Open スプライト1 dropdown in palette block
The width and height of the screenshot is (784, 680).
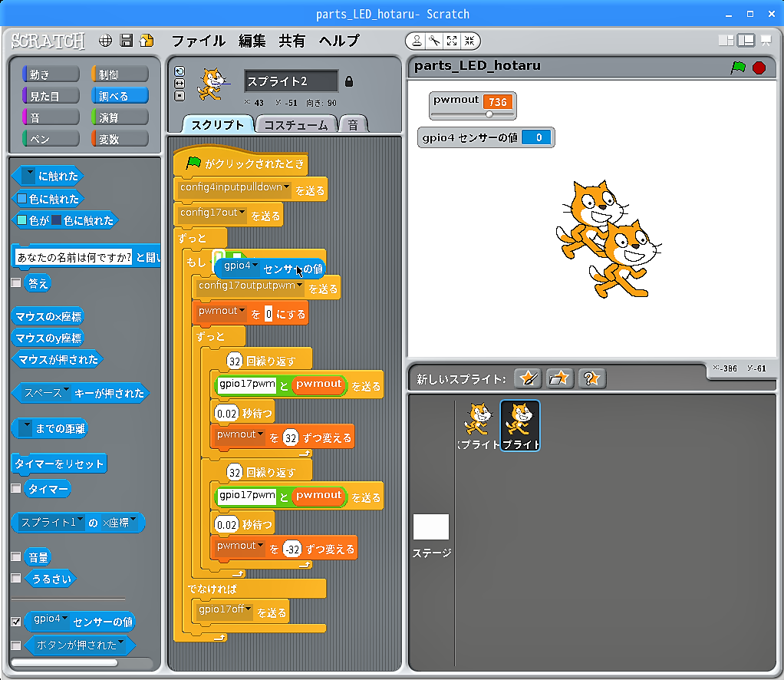coord(80,520)
